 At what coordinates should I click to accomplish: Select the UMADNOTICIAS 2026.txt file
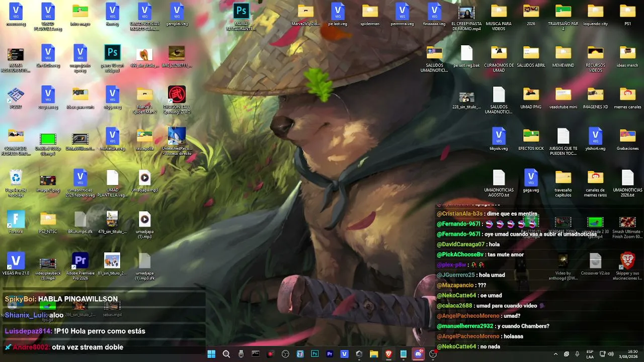click(627, 184)
